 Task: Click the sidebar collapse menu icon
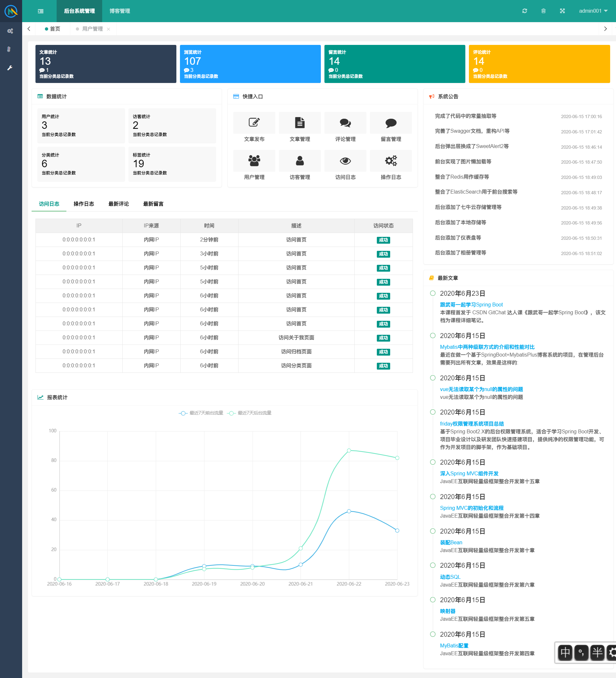[x=40, y=11]
